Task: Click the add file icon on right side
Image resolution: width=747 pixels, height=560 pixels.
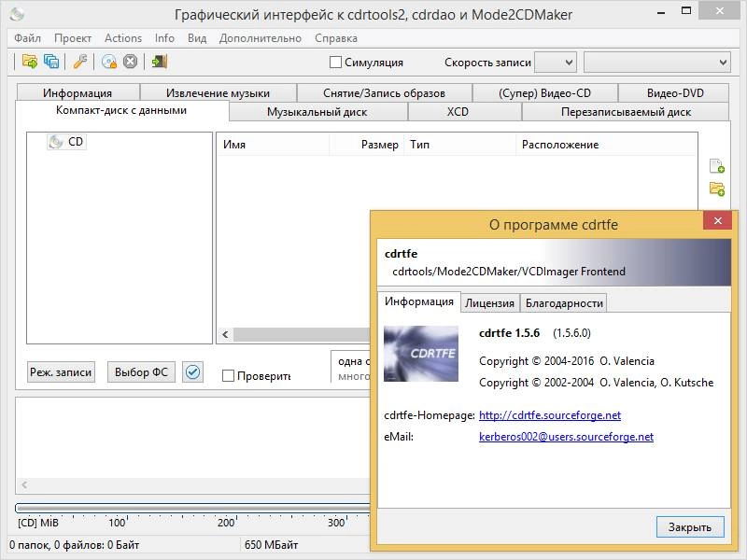Action: click(x=716, y=166)
